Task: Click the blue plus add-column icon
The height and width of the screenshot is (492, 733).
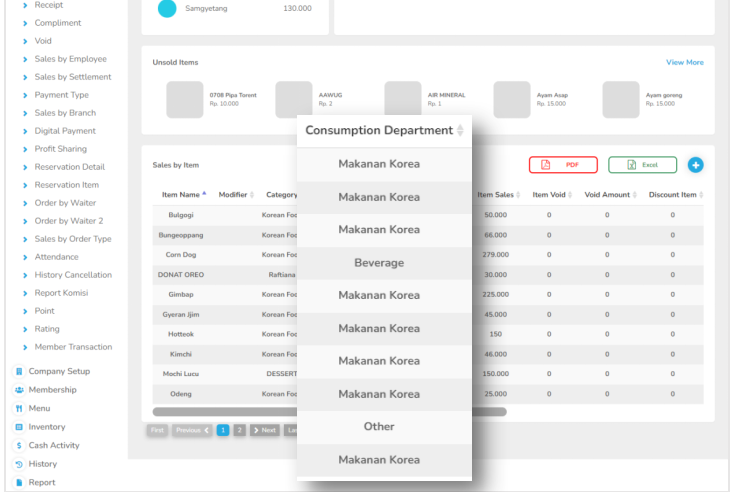Action: click(695, 164)
